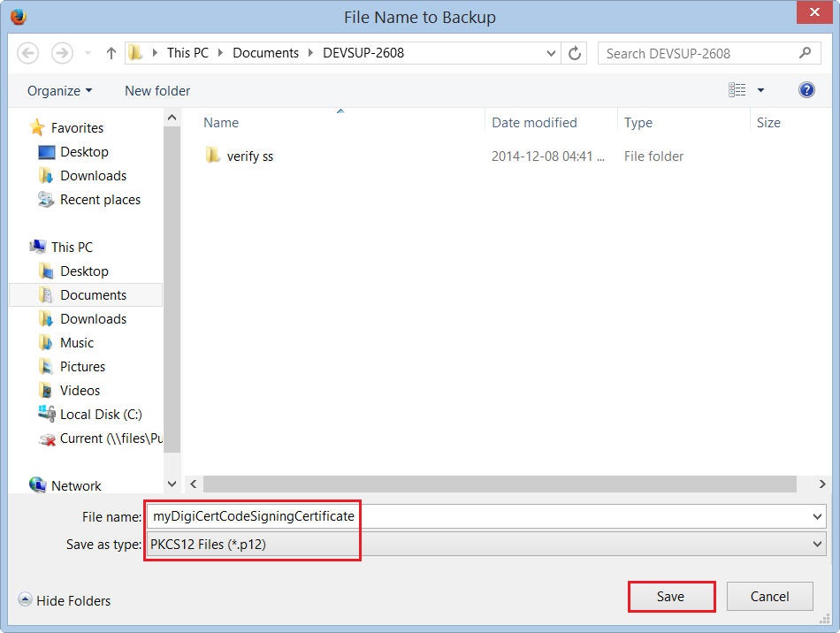
Task: Click the Save button
Action: (670, 597)
